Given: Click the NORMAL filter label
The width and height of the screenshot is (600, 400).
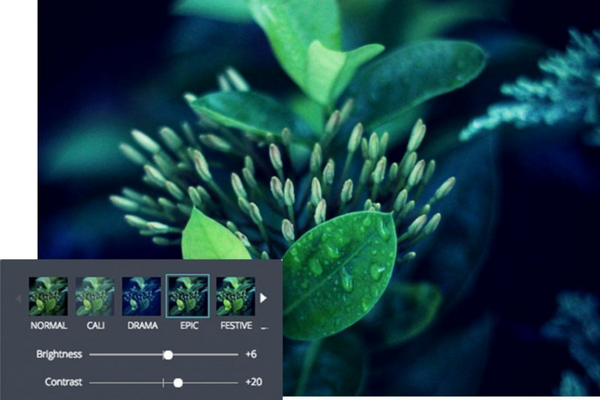Looking at the screenshot, I should click(x=48, y=326).
